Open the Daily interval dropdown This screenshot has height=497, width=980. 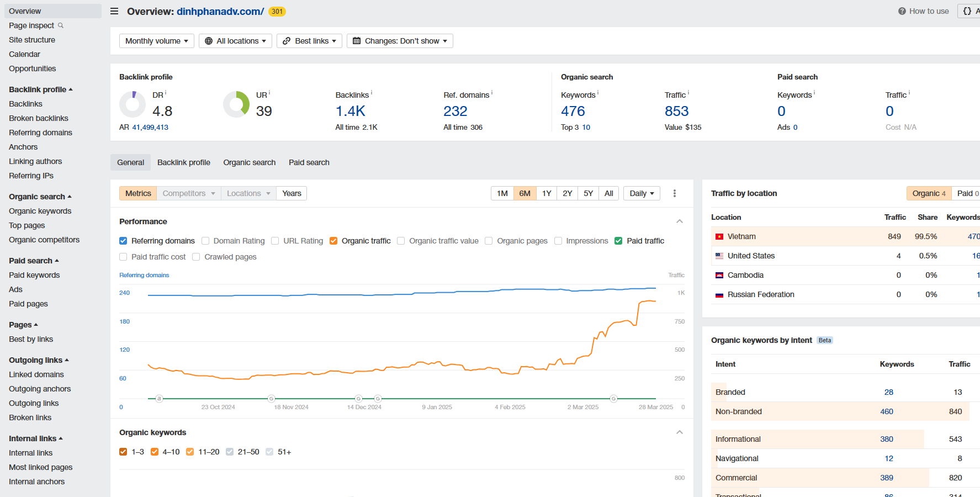(x=642, y=193)
